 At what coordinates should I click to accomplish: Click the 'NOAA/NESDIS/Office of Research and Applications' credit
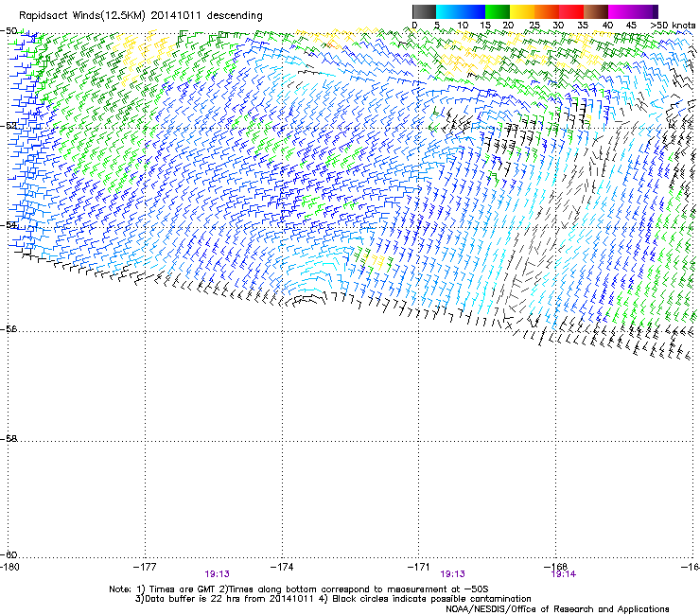pyautogui.click(x=557, y=608)
